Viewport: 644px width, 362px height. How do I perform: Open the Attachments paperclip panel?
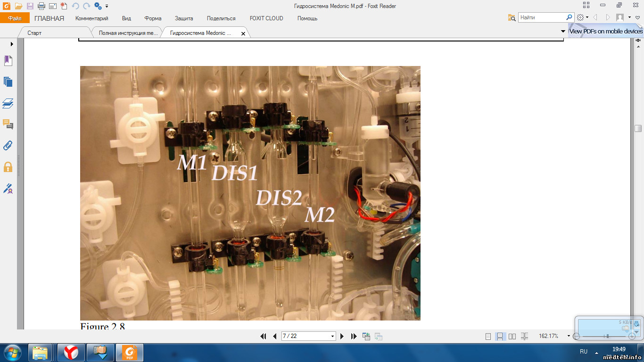pyautogui.click(x=8, y=146)
